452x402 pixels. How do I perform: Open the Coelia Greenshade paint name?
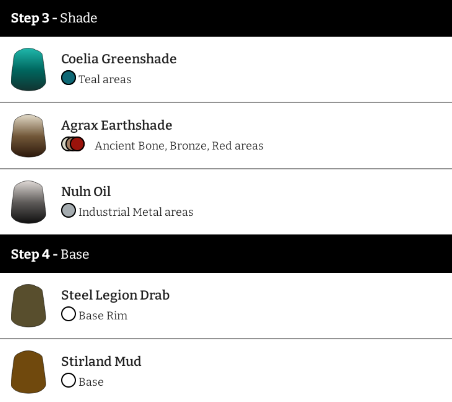point(119,59)
